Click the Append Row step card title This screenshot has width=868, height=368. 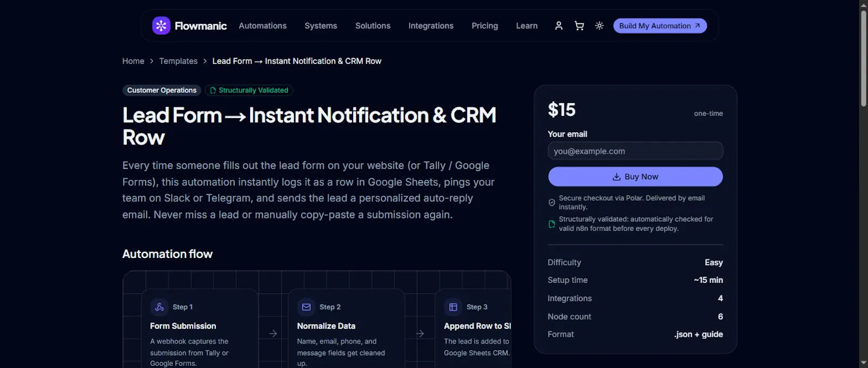[x=477, y=326]
